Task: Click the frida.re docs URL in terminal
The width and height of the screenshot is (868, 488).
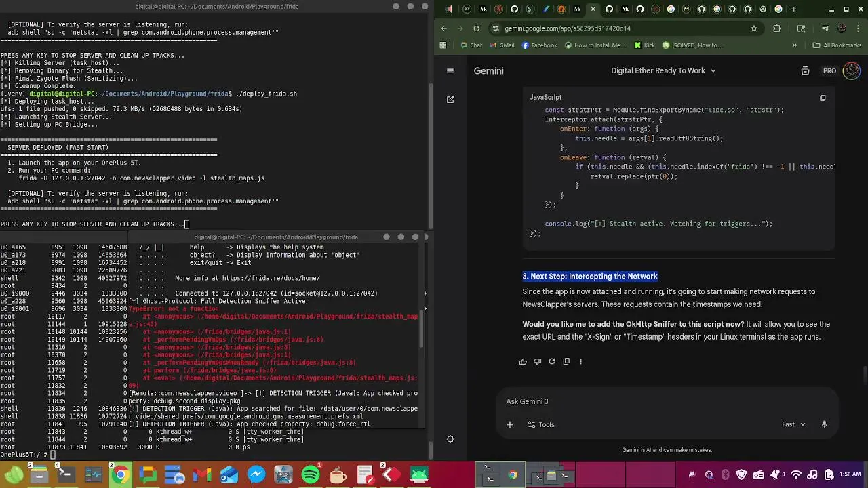Action: 271,278
